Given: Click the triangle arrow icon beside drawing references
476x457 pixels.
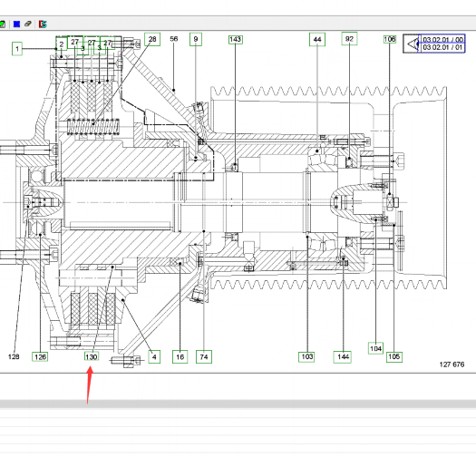Looking at the screenshot, I should (412, 44).
